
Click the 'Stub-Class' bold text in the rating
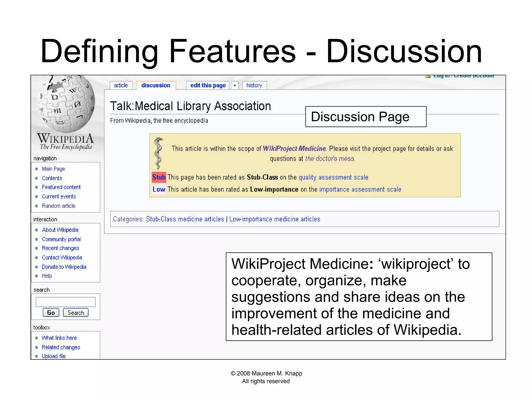(262, 177)
